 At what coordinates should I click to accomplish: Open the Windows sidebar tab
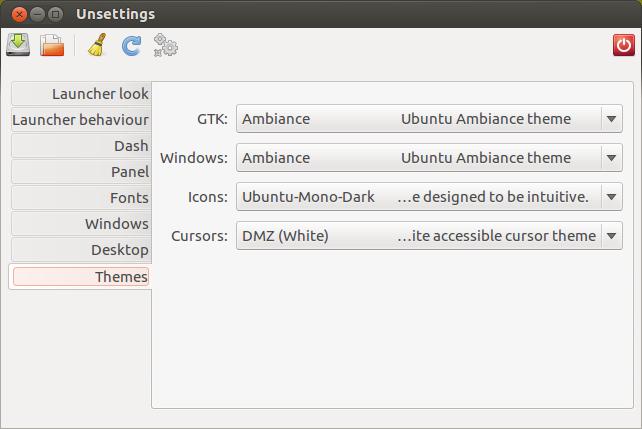coord(81,224)
